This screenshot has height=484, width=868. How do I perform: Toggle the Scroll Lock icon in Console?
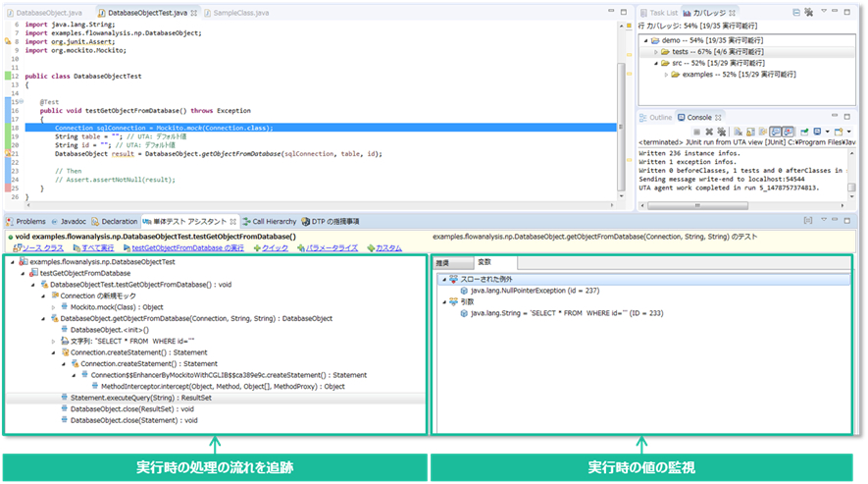[x=750, y=132]
